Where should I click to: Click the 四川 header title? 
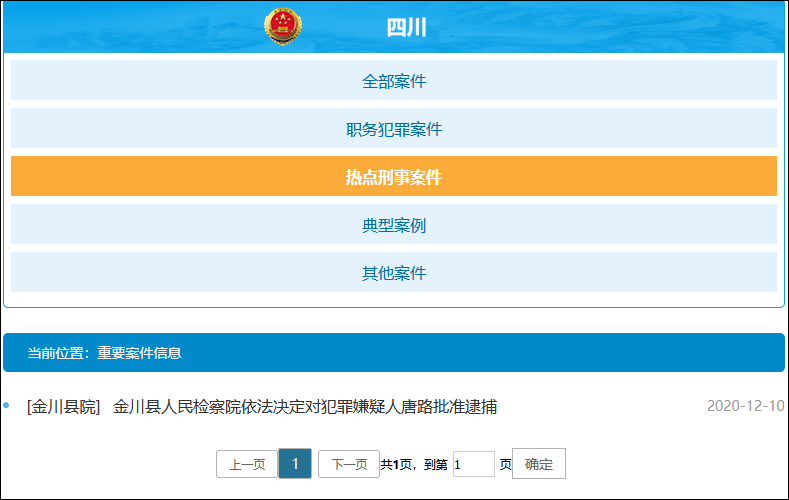coord(407,27)
